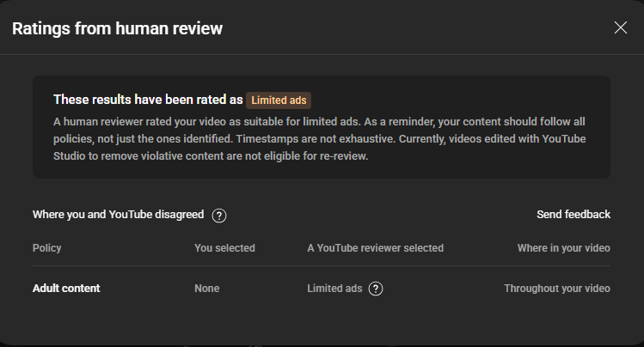Click 'Limited ads' text in reviewer column
644x347 pixels.
[x=334, y=289]
